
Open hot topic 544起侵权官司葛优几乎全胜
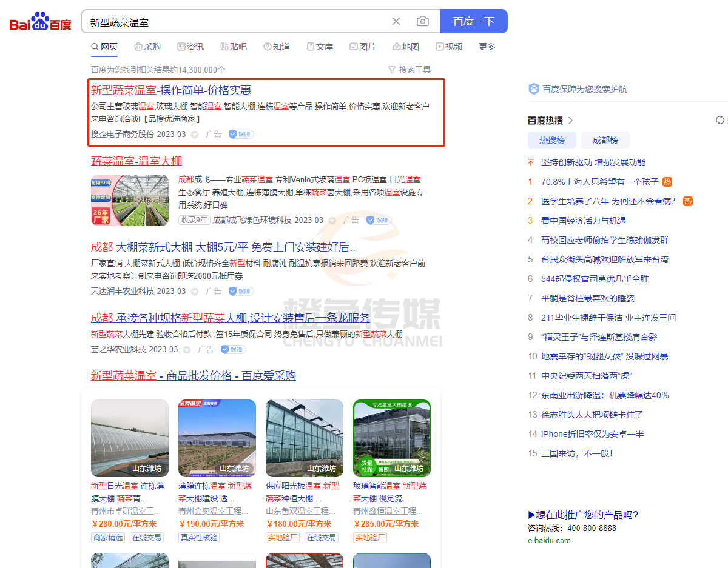[x=595, y=279]
